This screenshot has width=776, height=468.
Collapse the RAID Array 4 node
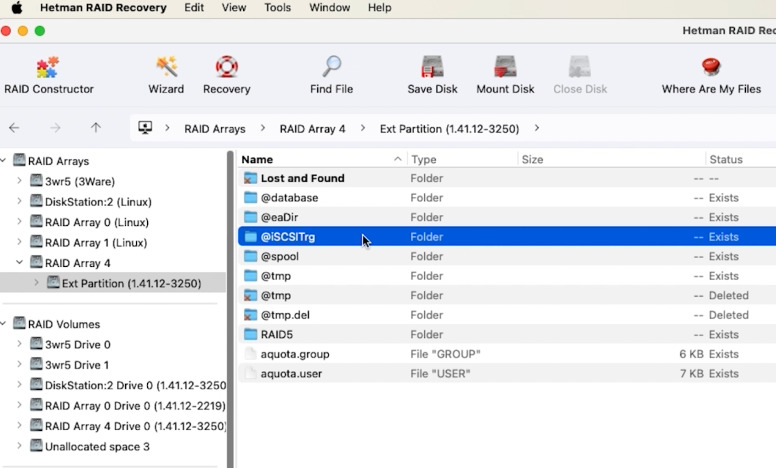click(x=19, y=262)
